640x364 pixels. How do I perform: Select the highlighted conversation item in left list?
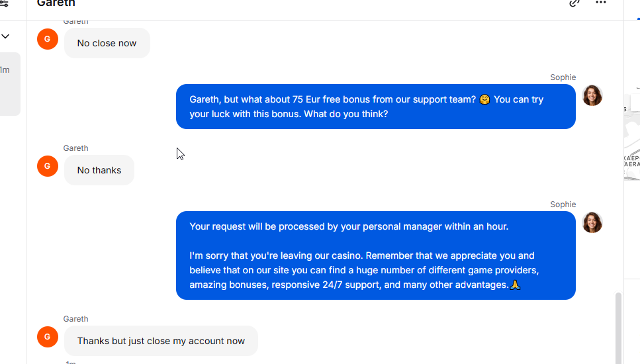coord(10,83)
